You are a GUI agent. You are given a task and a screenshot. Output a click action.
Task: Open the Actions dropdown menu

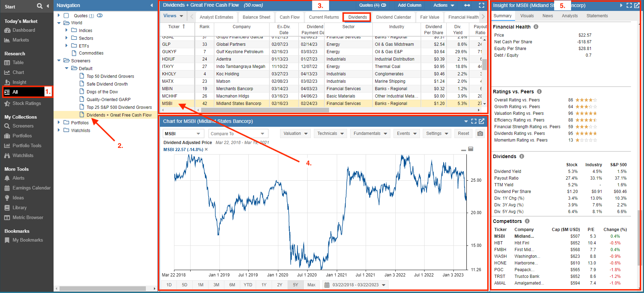point(444,5)
